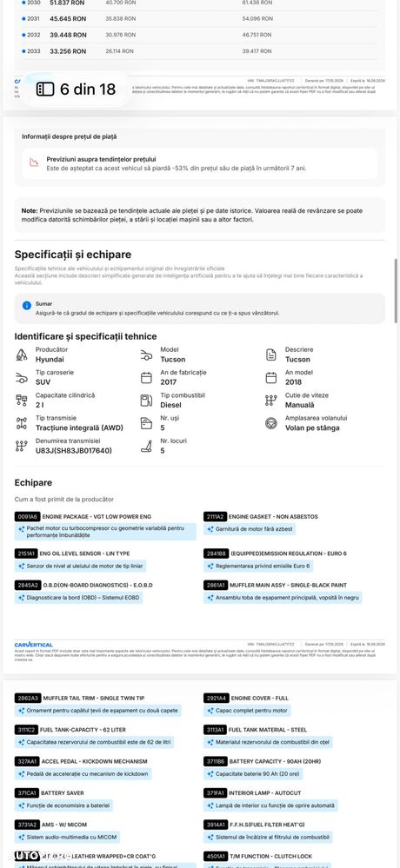400x868 pixels.
Task: Click the vertical scrollbar on the right edge
Action: (396, 290)
